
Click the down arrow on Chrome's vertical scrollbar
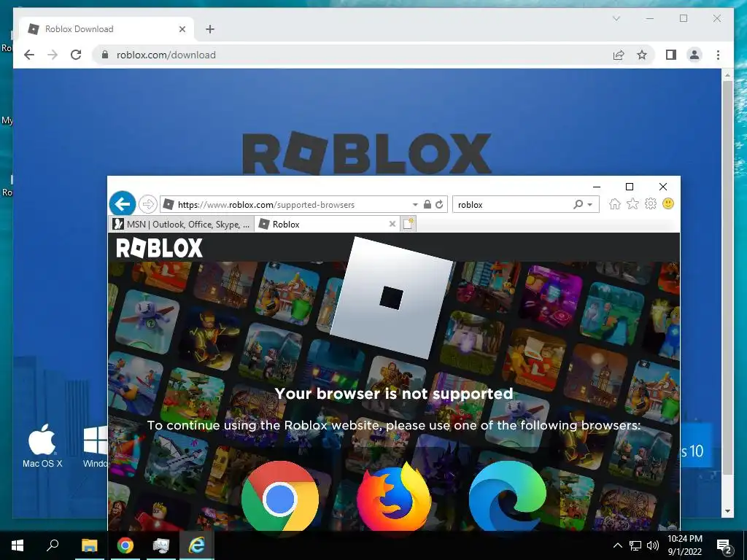[x=727, y=511]
